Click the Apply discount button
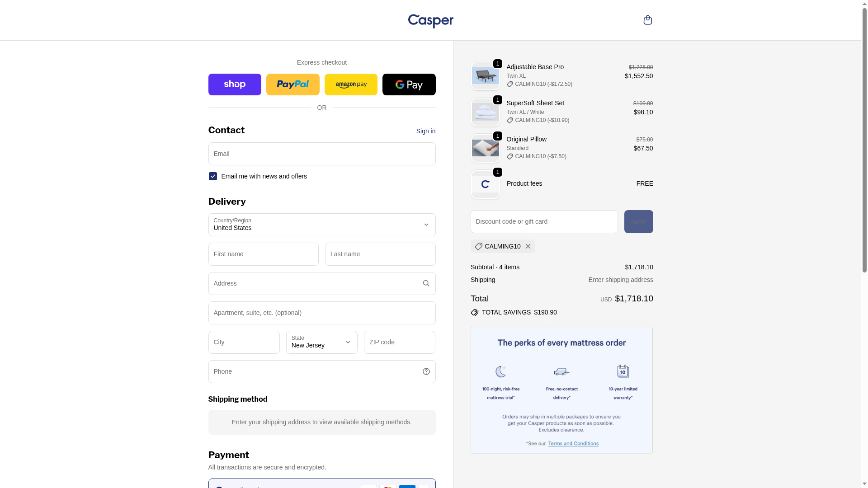Image resolution: width=868 pixels, height=488 pixels. 638,221
